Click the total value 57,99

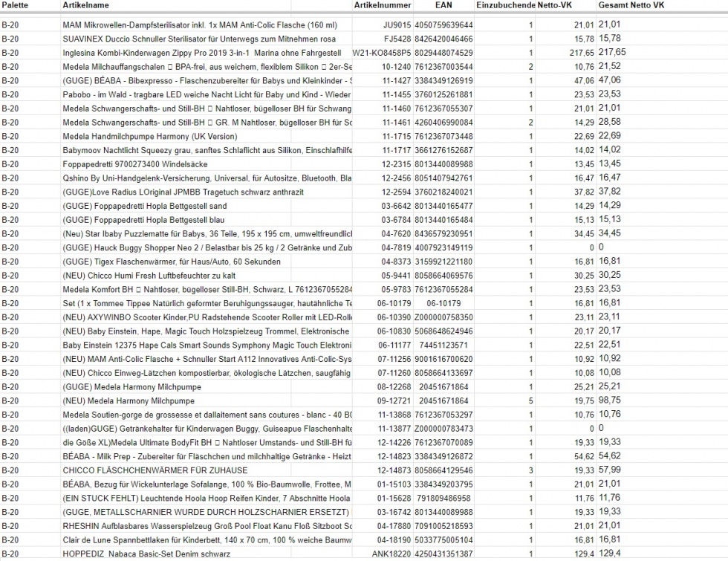click(610, 470)
